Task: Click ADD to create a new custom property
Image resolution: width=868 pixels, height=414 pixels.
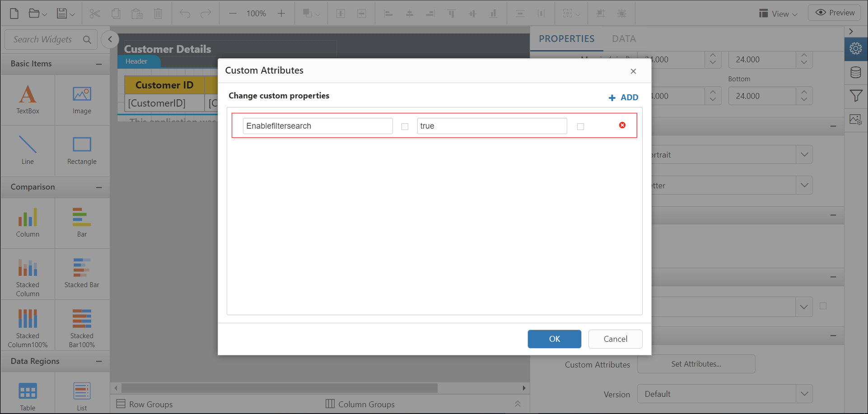Action: (623, 97)
